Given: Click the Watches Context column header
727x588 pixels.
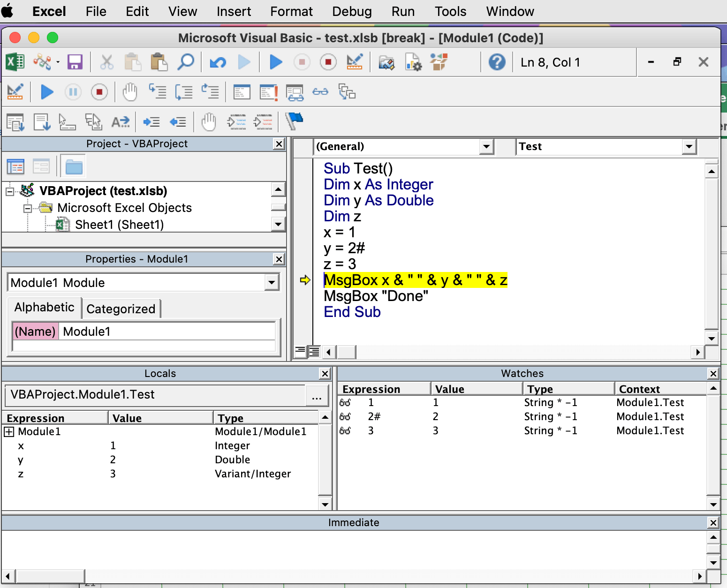Looking at the screenshot, I should [x=660, y=389].
